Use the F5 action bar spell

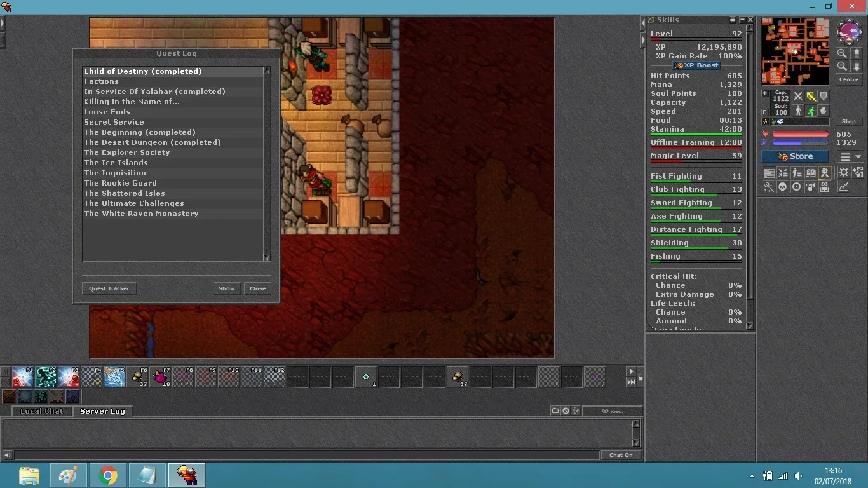pos(114,377)
